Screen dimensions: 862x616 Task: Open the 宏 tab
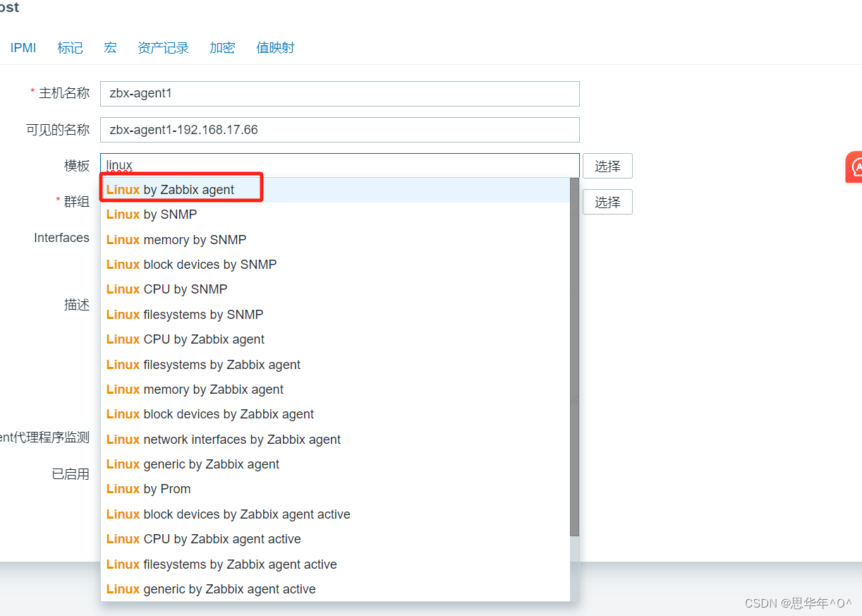[110, 48]
